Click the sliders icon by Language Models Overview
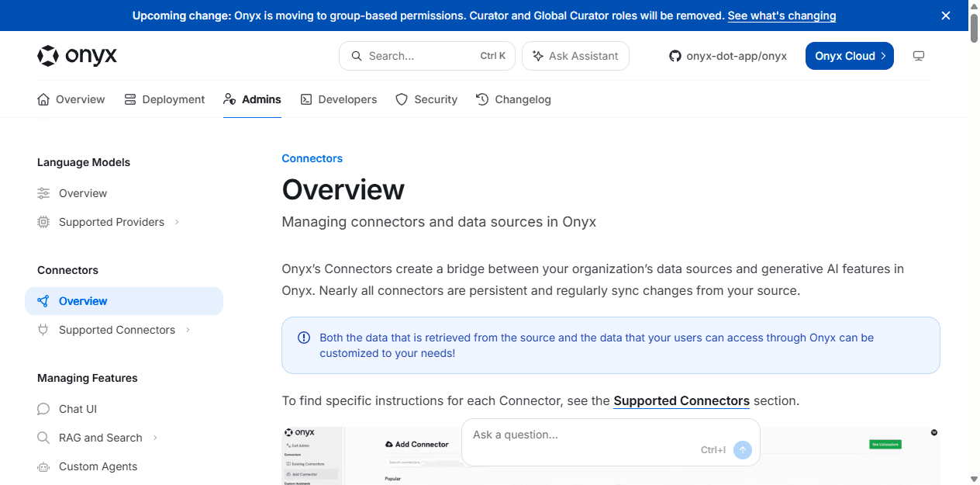The height and width of the screenshot is (485, 980). [43, 193]
